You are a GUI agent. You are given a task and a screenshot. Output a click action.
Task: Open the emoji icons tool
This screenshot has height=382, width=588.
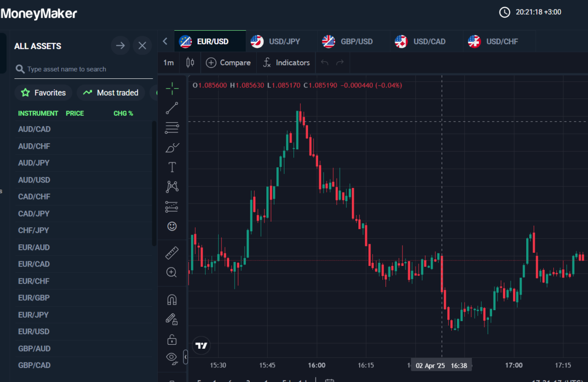(x=172, y=226)
